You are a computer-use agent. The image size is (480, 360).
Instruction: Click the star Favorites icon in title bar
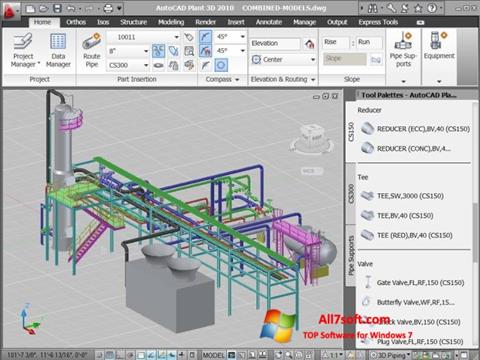[418, 8]
